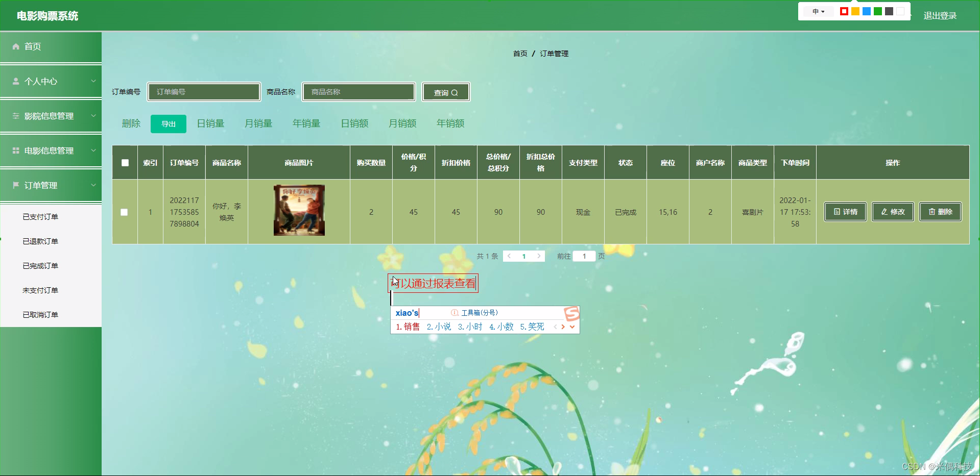980x476 pixels.
Task: Expand the 影院信息管理 menu chevron
Action: click(x=93, y=116)
